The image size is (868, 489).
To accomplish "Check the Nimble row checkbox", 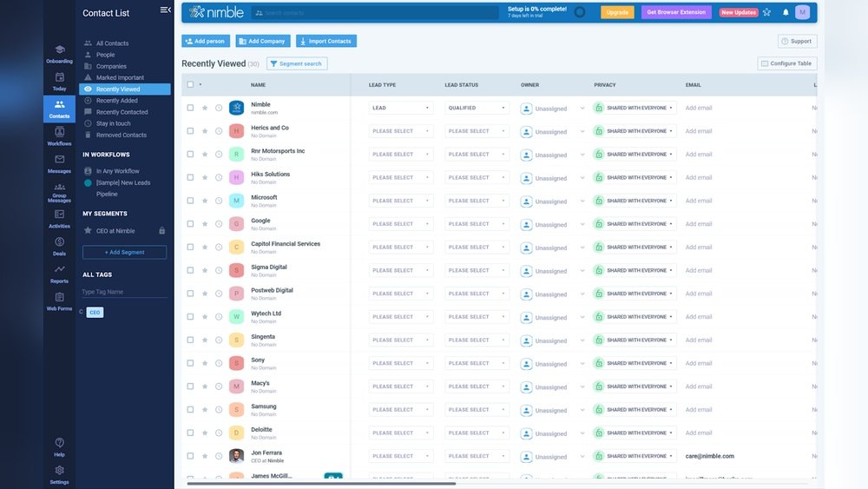I will (x=190, y=108).
